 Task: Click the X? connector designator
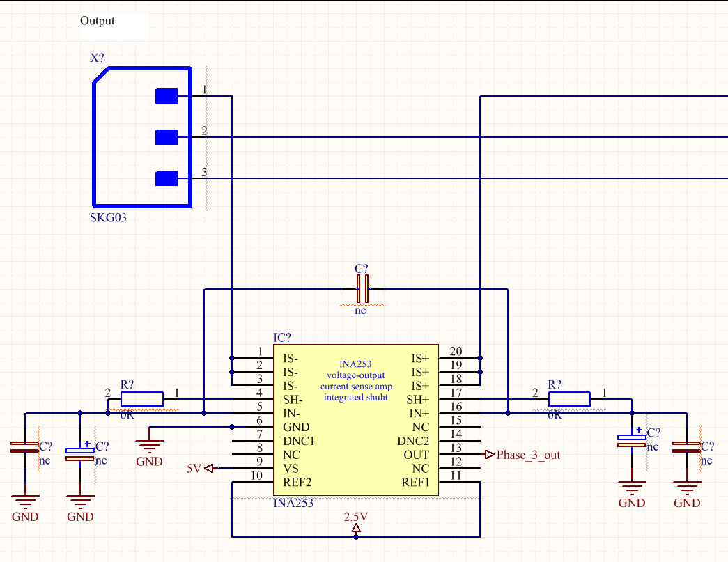(x=97, y=58)
